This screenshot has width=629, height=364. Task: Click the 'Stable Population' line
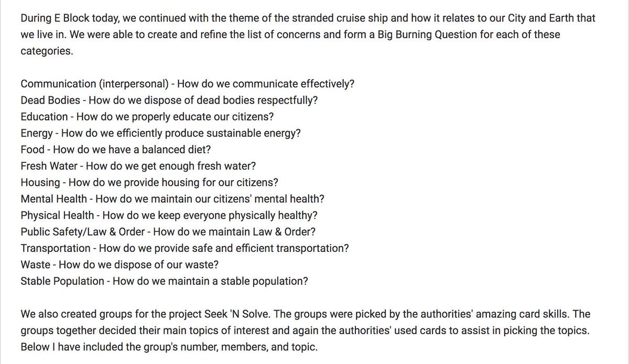pos(165,281)
